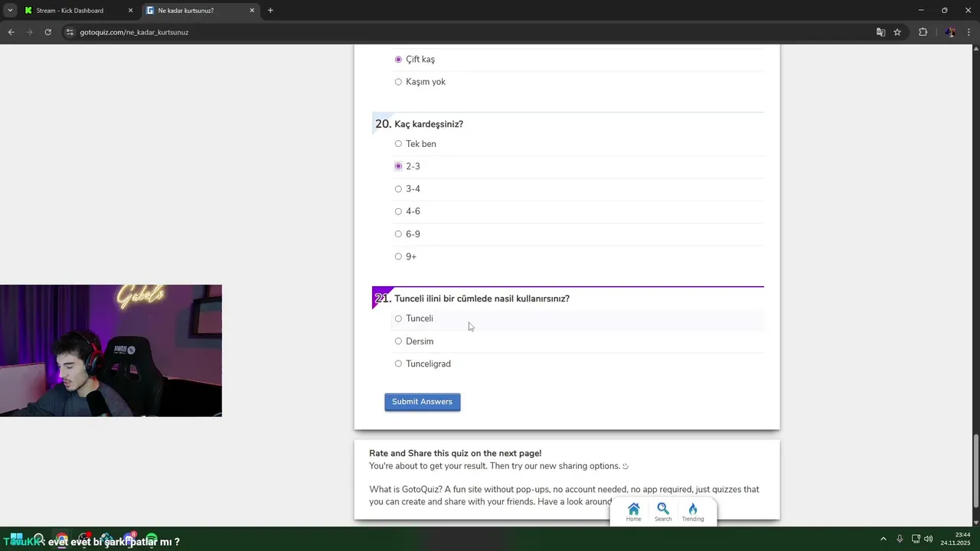Click question 21 Tunceli ilini text

(x=482, y=298)
